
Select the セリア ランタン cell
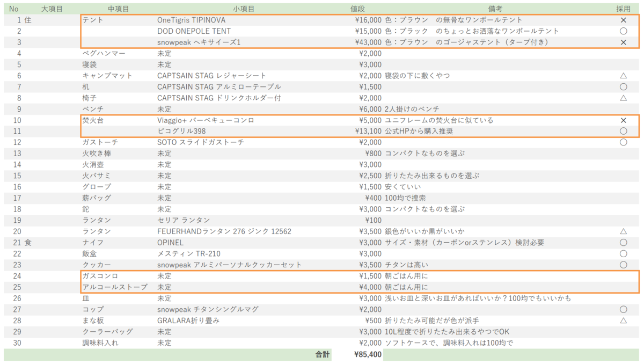point(184,220)
